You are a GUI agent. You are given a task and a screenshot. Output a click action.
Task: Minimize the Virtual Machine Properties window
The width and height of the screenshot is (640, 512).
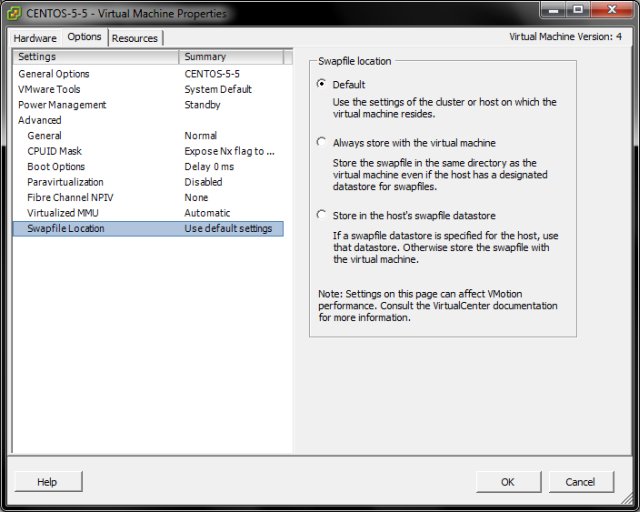pyautogui.click(x=553, y=10)
